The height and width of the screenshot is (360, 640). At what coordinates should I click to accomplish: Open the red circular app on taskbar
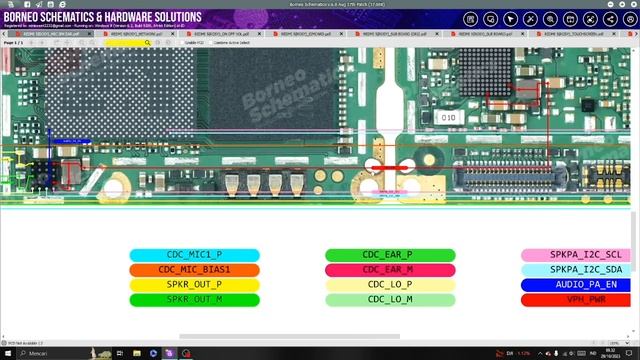[186, 353]
